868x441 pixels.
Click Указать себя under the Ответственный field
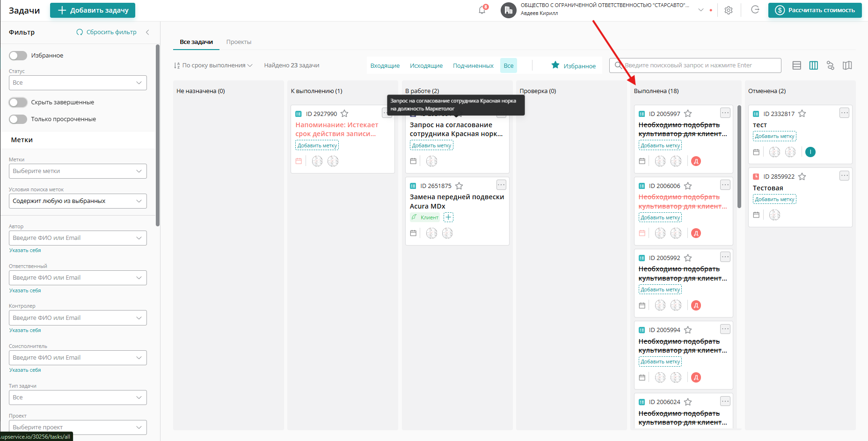pos(25,290)
